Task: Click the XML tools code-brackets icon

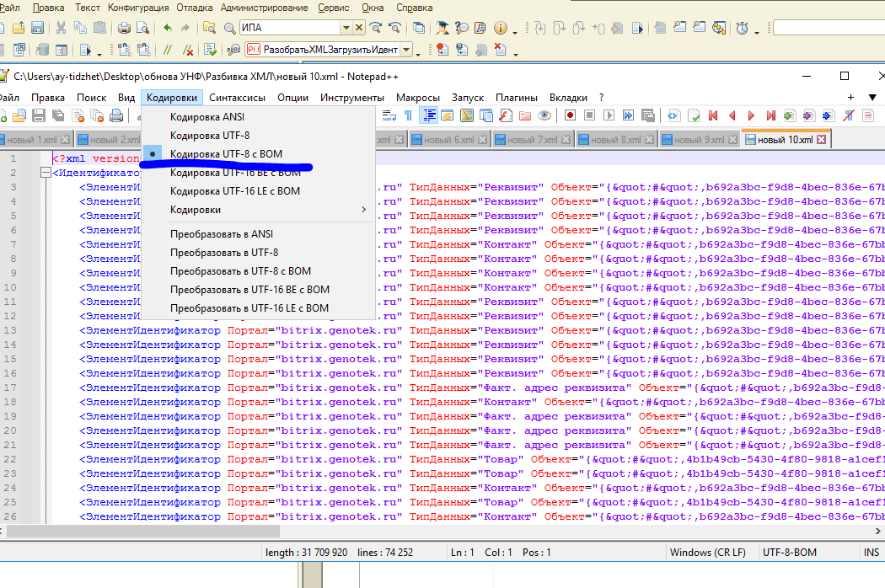Action: (673, 115)
